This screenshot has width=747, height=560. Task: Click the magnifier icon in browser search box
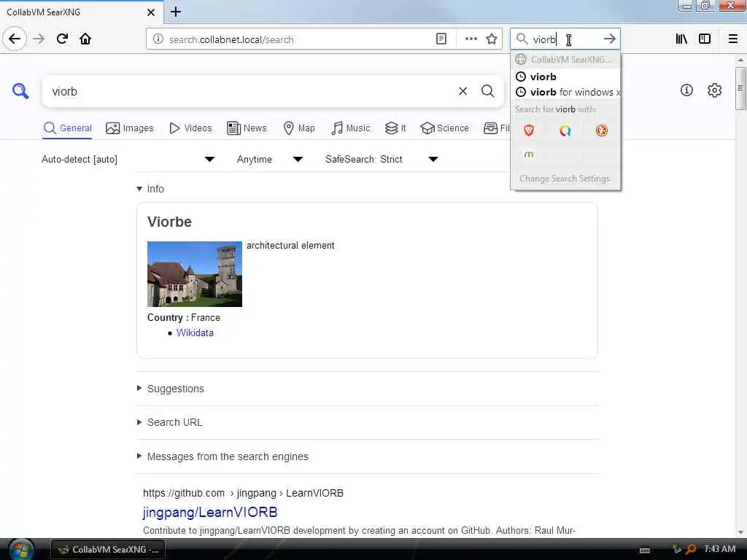[522, 39]
